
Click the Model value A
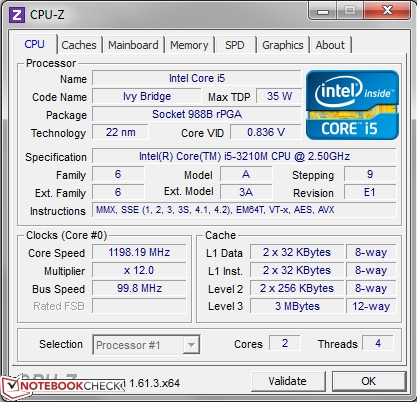coord(246,174)
